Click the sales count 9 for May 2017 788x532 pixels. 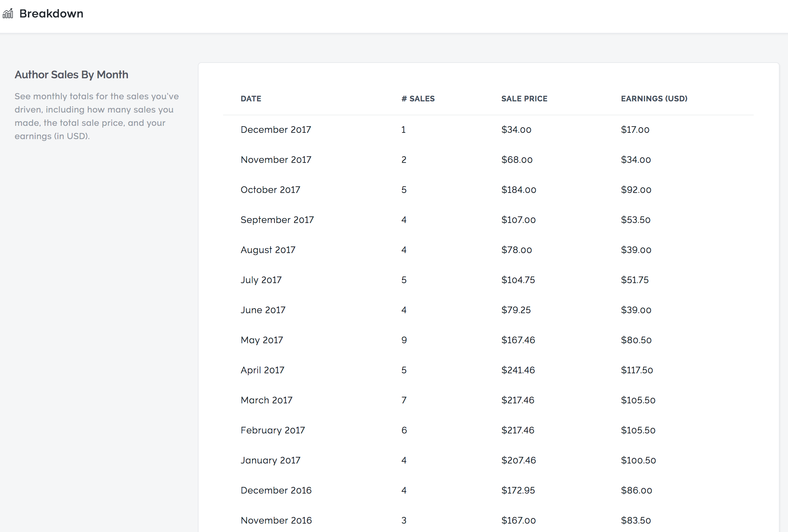404,340
